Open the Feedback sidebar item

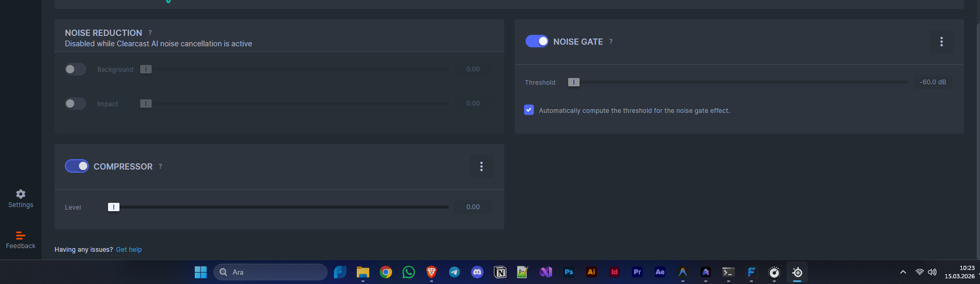tap(21, 240)
